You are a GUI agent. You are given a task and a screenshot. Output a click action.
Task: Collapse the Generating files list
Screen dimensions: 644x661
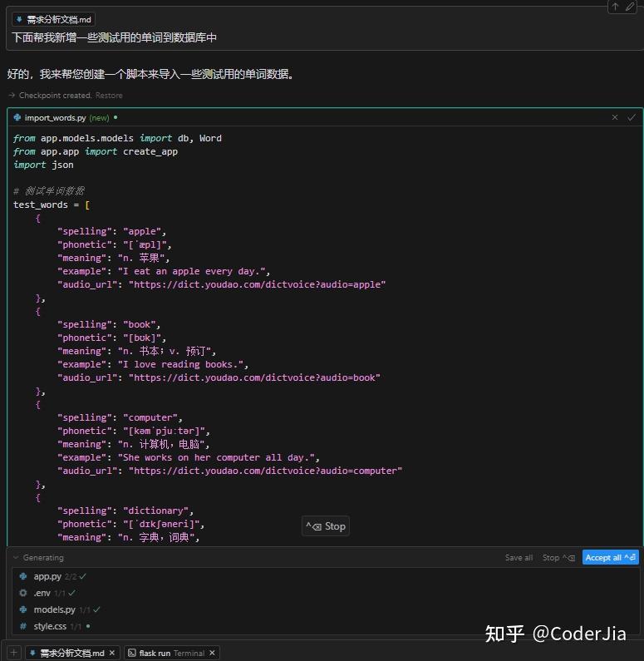16,557
